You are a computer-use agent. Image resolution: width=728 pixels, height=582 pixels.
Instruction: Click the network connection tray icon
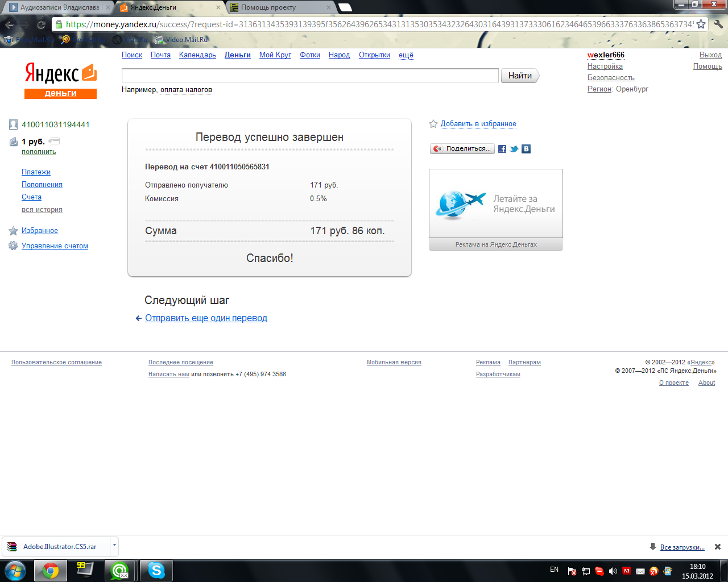(x=585, y=571)
